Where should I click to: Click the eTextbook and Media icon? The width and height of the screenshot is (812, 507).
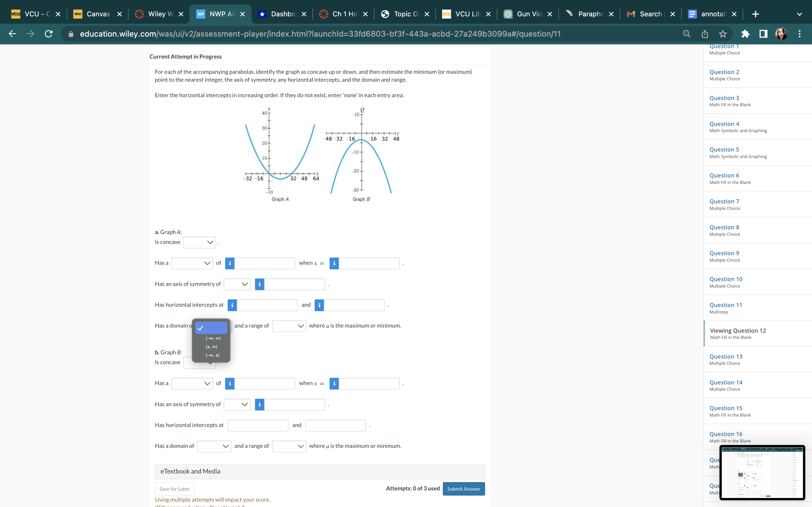(191, 471)
